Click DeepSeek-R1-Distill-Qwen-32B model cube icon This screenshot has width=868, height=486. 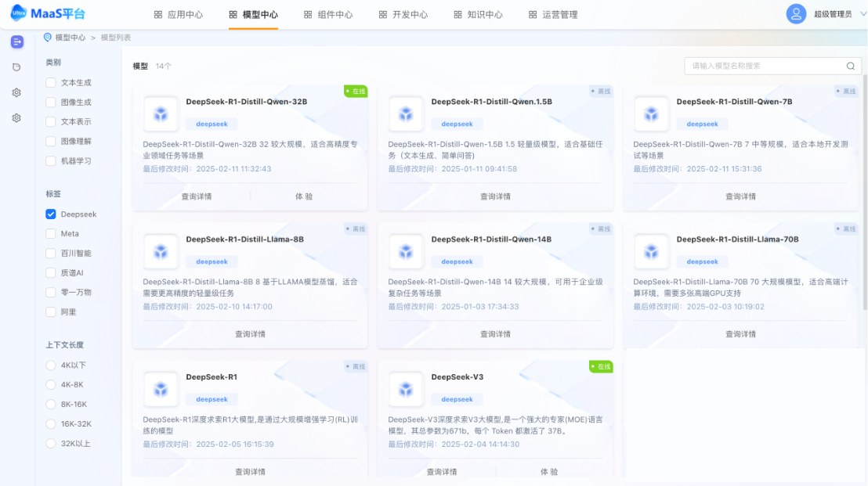click(161, 114)
